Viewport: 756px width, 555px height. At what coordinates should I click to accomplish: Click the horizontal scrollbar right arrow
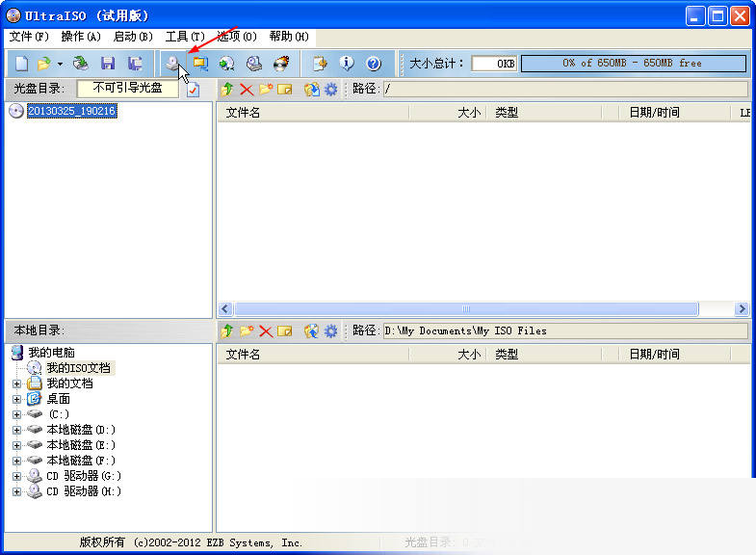(742, 308)
